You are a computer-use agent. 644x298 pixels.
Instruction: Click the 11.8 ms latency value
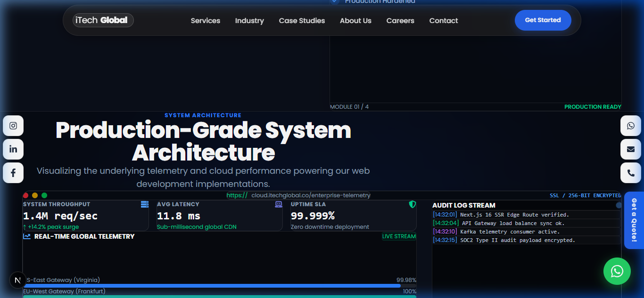(179, 216)
